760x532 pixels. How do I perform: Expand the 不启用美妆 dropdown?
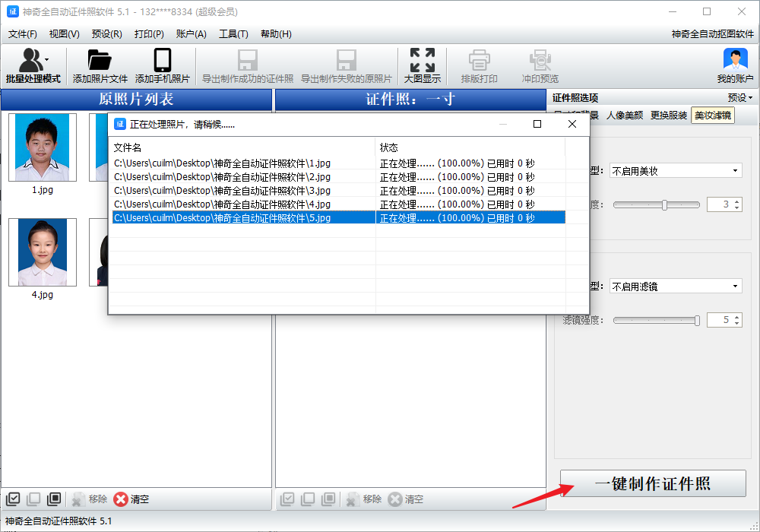676,170
